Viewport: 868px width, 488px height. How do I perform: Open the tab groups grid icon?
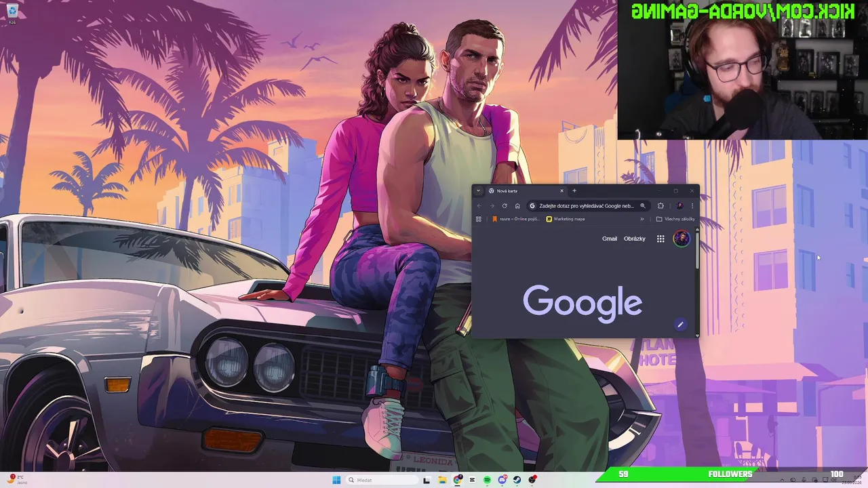coord(479,219)
